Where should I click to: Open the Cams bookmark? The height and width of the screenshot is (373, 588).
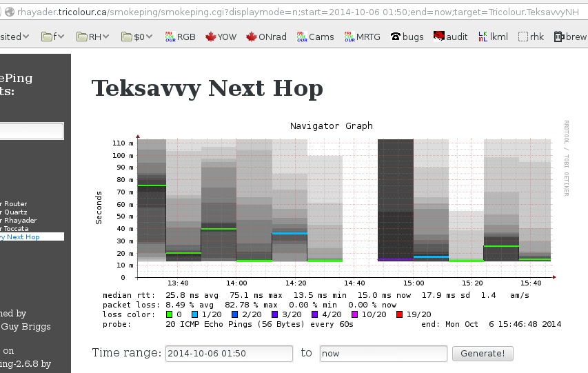[x=315, y=37]
